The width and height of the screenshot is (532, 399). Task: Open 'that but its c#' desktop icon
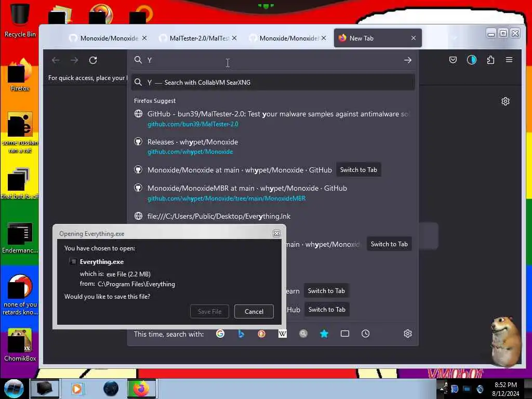(x=20, y=183)
